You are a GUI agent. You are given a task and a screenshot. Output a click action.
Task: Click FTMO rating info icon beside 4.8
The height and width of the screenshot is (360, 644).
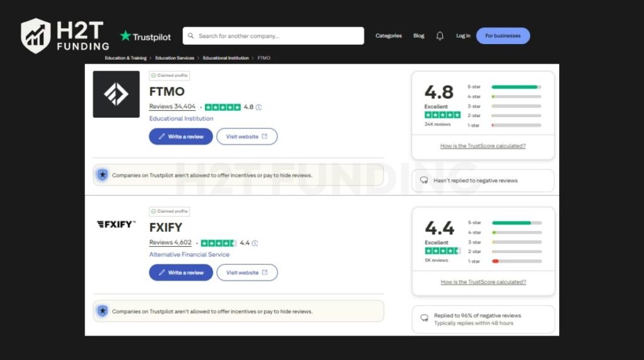[x=258, y=107]
